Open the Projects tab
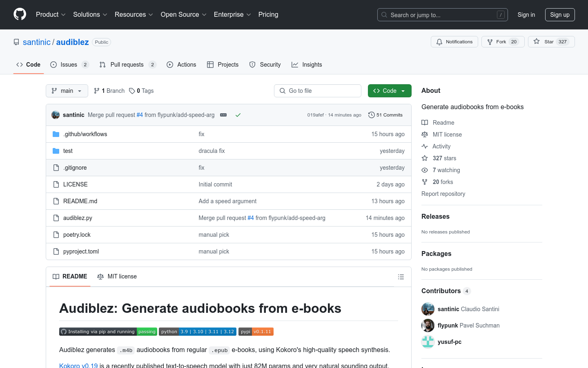Image resolution: width=588 pixels, height=368 pixels. pos(223,65)
